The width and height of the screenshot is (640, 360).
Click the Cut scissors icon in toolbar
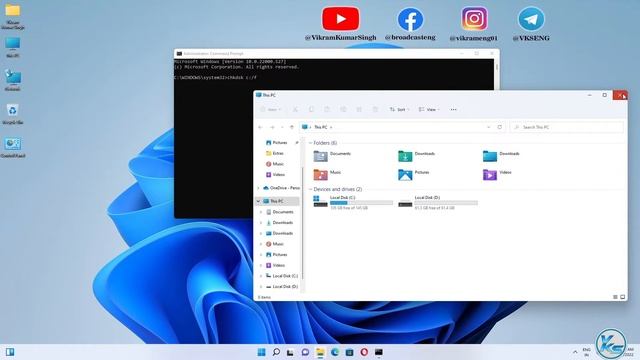295,109
